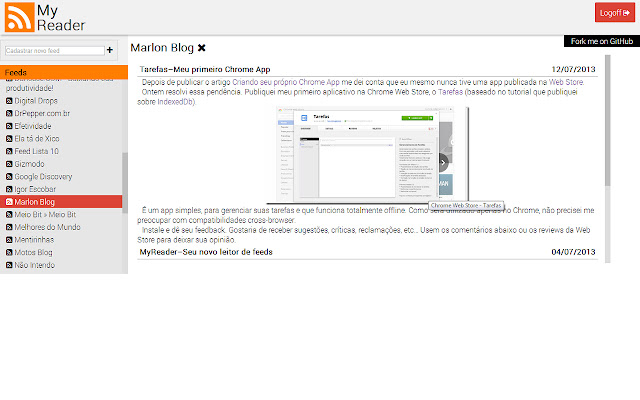The height and width of the screenshot is (400, 640).
Task: Click the Marlon Blog heading title
Action: coord(162,48)
